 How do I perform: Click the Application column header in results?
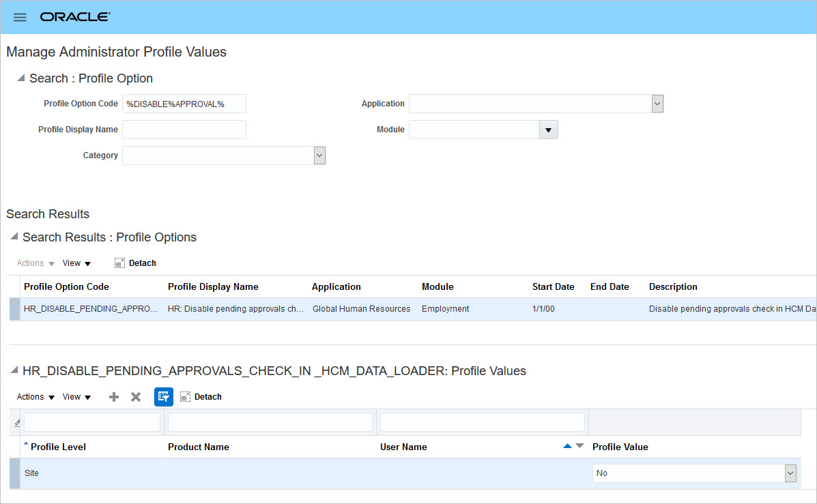tap(336, 286)
